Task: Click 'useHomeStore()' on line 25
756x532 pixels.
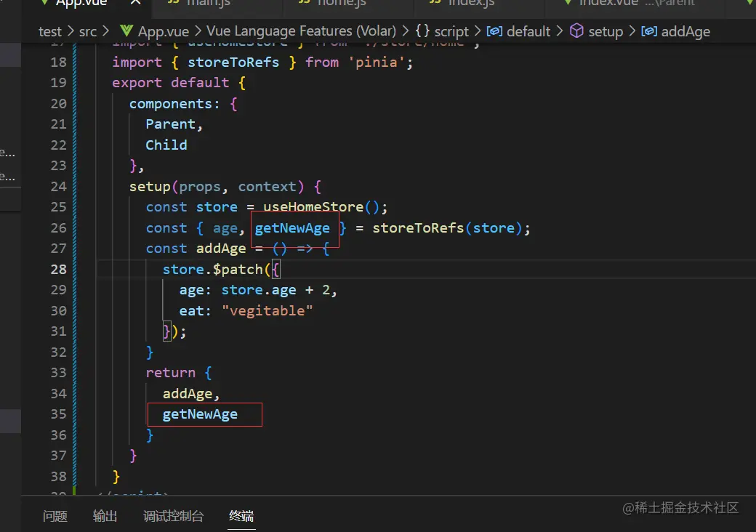Action: (x=321, y=207)
